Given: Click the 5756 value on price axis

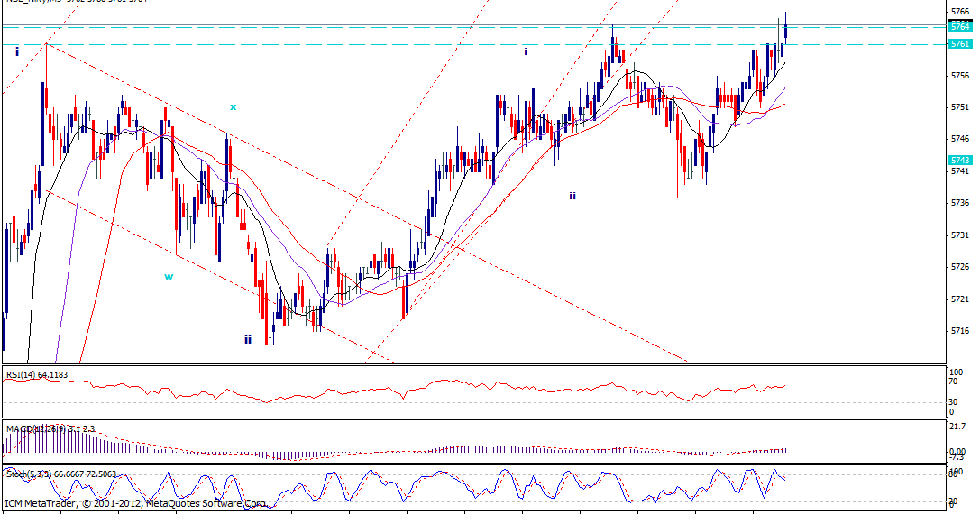Looking at the screenshot, I should tap(959, 76).
